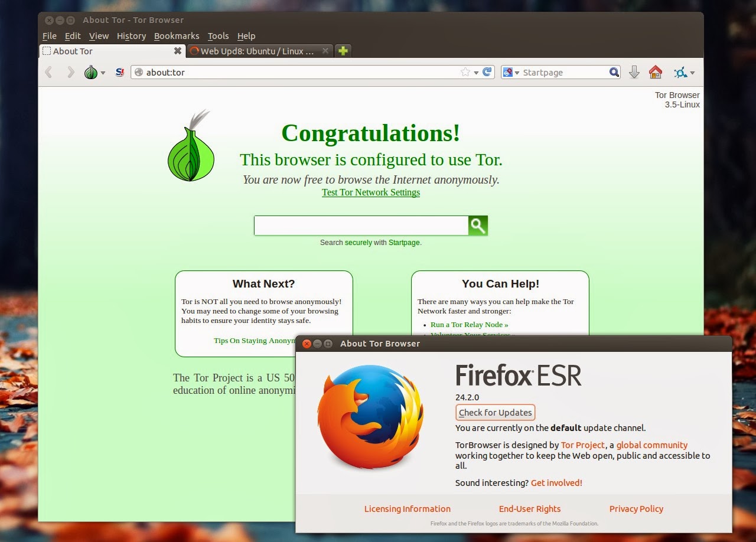756x542 pixels.
Task: Open the URL history dropdown arrow
Action: point(476,73)
